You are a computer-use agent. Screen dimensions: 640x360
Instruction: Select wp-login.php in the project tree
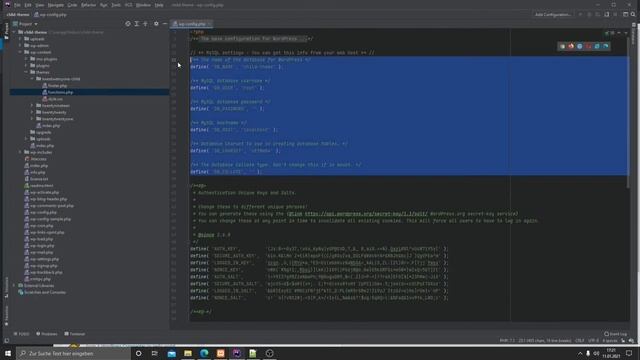[42, 246]
